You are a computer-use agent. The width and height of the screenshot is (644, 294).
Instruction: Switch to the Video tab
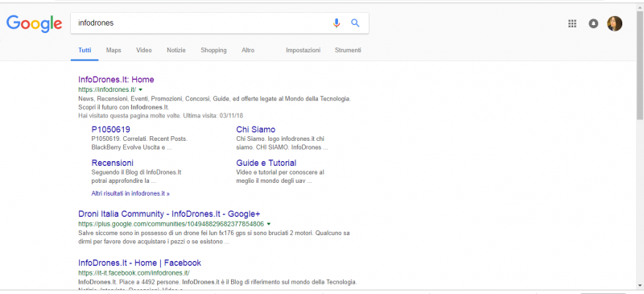point(144,50)
